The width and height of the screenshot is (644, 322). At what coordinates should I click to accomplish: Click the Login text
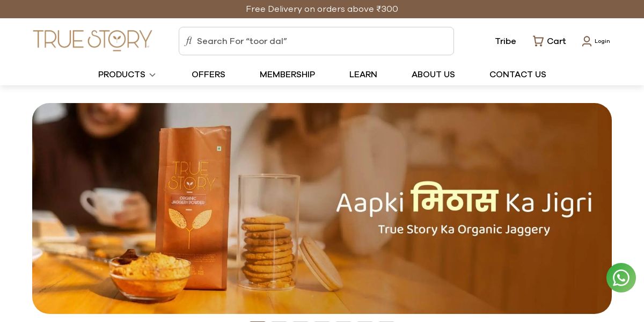pos(602,41)
